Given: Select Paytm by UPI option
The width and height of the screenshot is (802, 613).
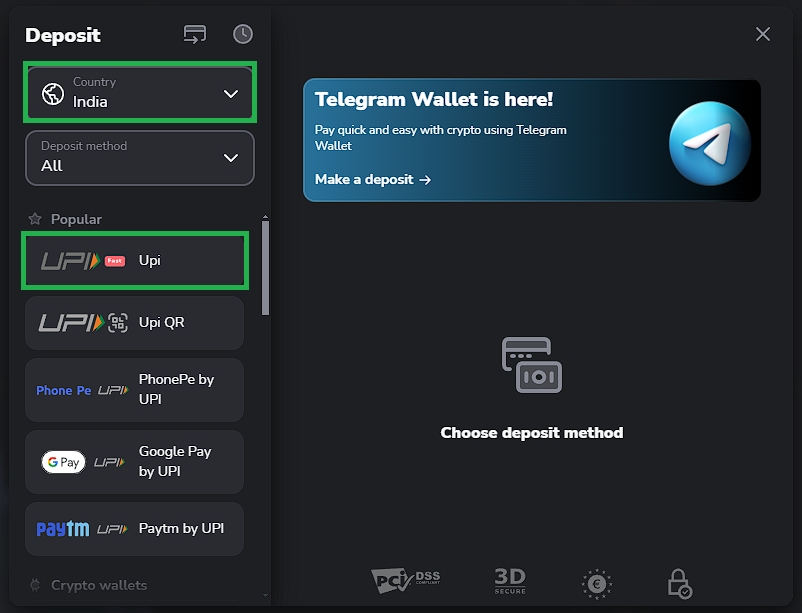Looking at the screenshot, I should tap(134, 529).
